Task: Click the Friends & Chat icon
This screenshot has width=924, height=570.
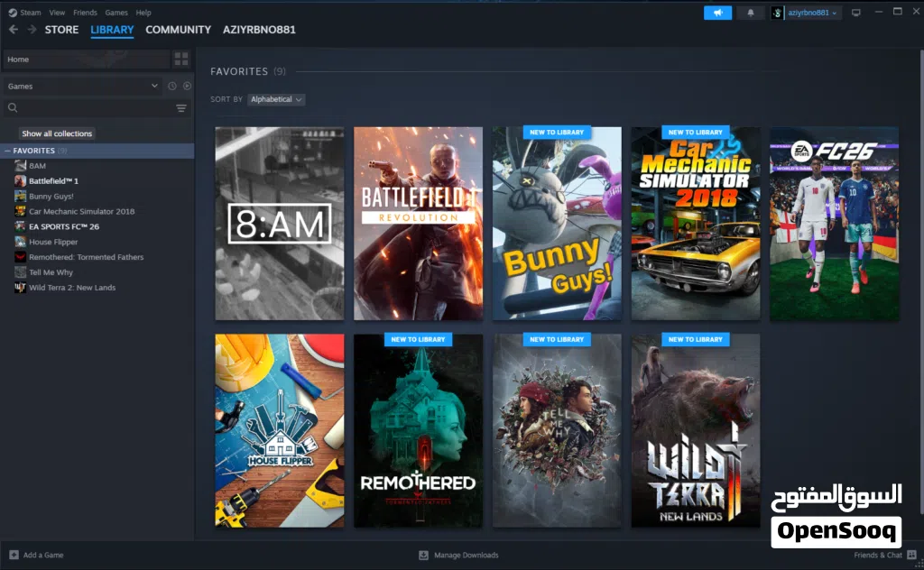Action: click(x=911, y=555)
